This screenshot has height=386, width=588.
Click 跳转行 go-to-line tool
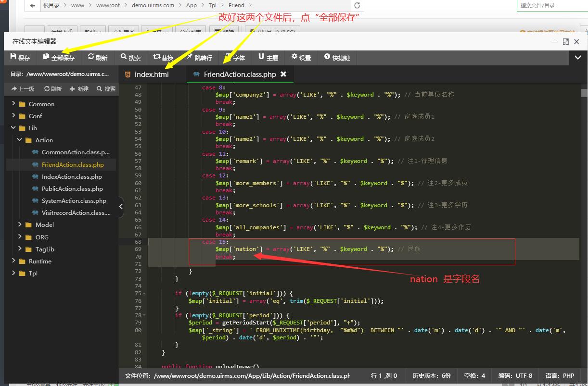click(x=200, y=58)
